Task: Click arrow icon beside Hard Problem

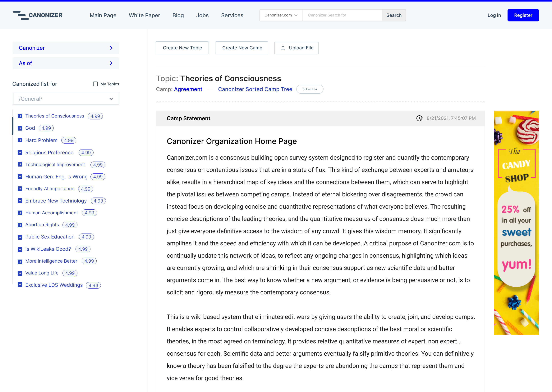Action: click(20, 140)
